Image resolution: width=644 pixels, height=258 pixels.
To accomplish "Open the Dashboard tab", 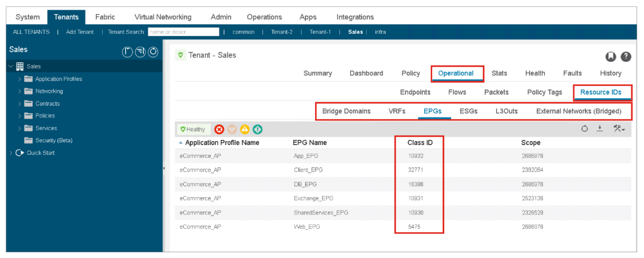I will pyautogui.click(x=366, y=73).
